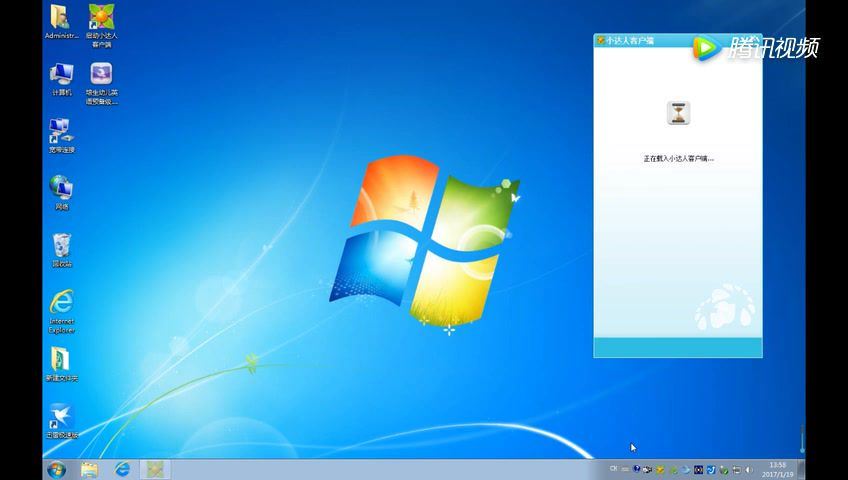Open File Explorer from the taskbar
Screen dimensions: 848x480
pos(89,470)
